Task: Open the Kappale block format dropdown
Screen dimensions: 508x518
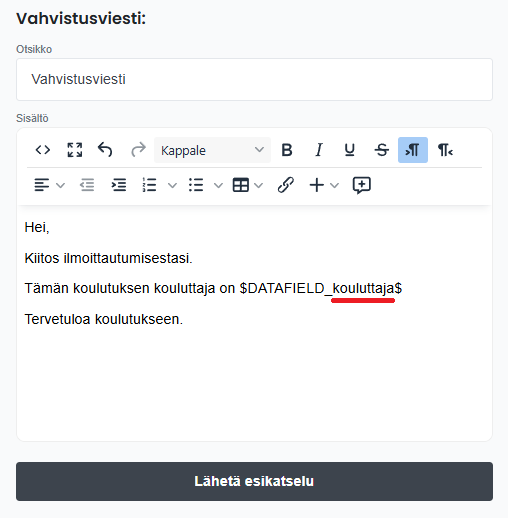Action: 212,150
